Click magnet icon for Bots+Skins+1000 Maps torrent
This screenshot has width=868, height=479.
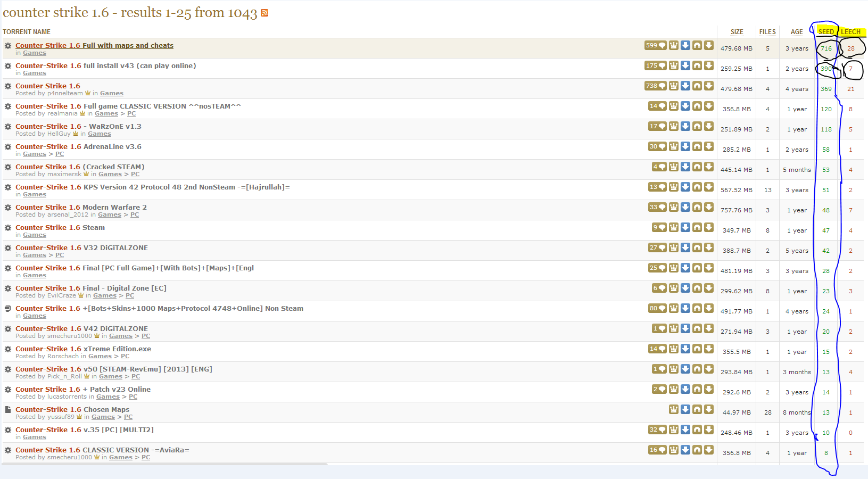pos(697,308)
